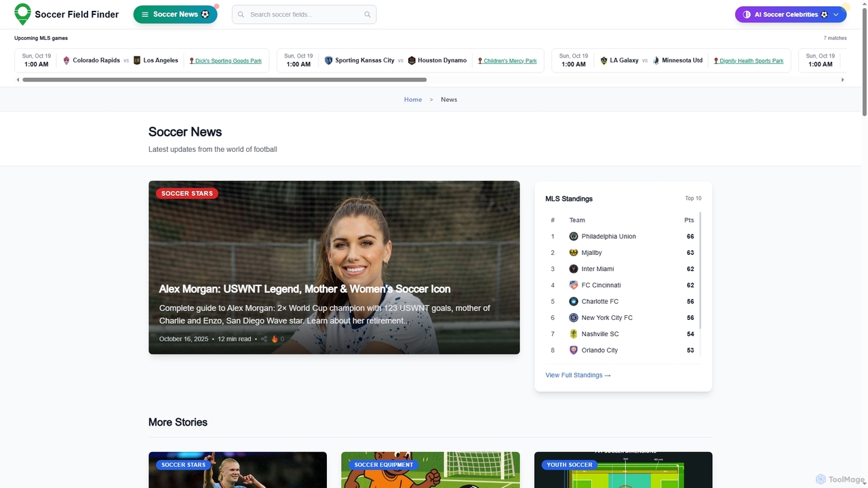868x488 pixels.
Task: Click the right arrow of games scrollbar
Action: coord(843,80)
